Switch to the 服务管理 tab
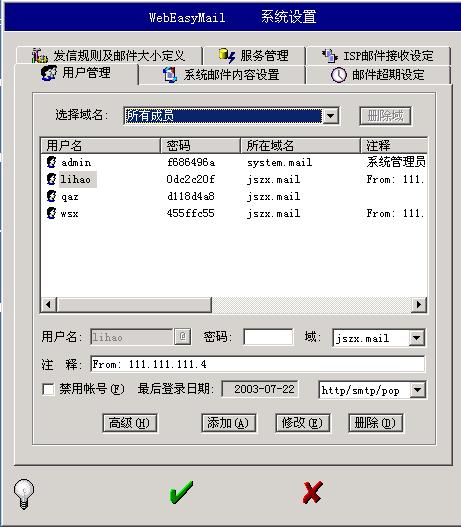This screenshot has height=527, width=461. tap(254, 55)
